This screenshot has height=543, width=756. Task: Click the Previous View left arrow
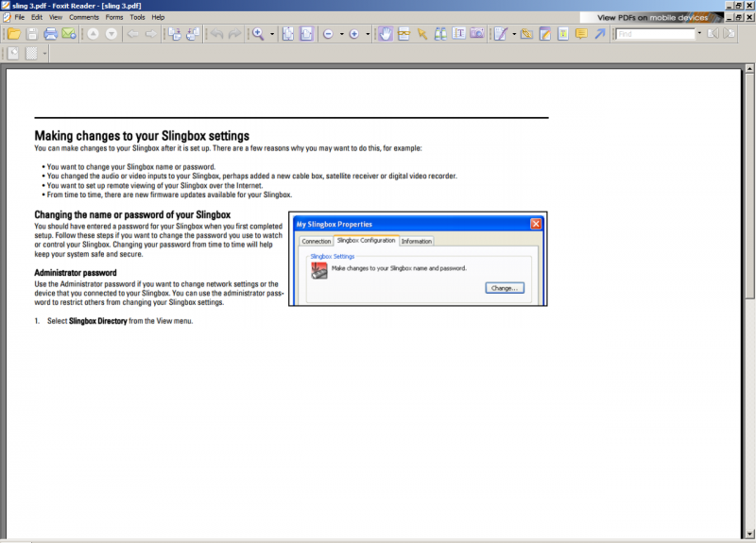132,34
